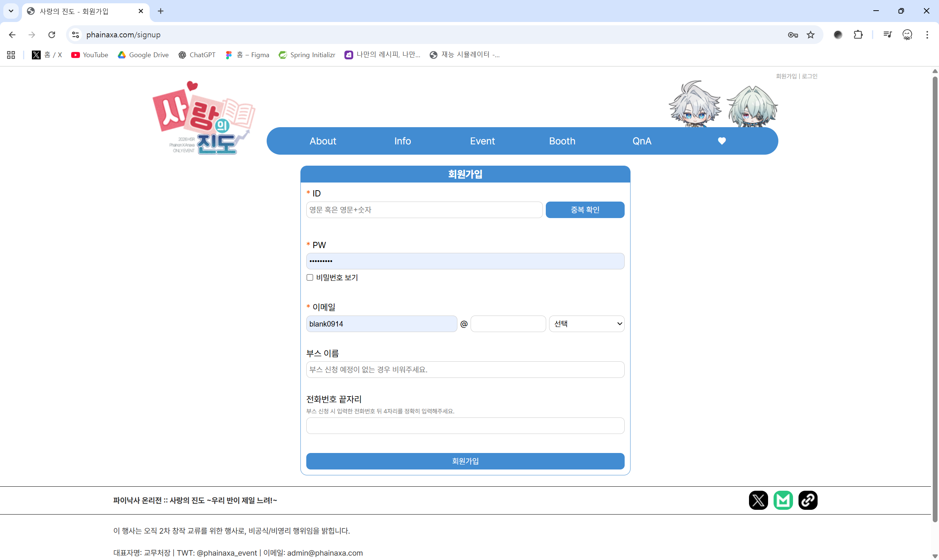939x560 pixels.
Task: Expand the email domain 선택 dropdown
Action: 587,323
